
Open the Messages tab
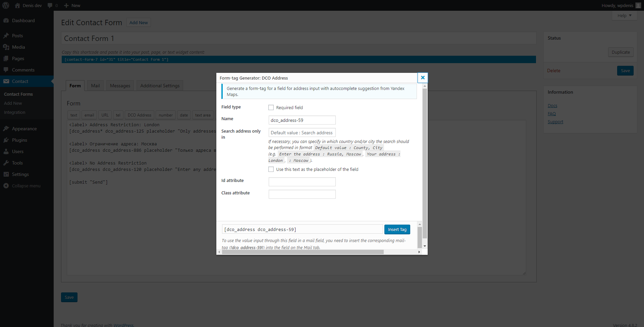coord(120,86)
